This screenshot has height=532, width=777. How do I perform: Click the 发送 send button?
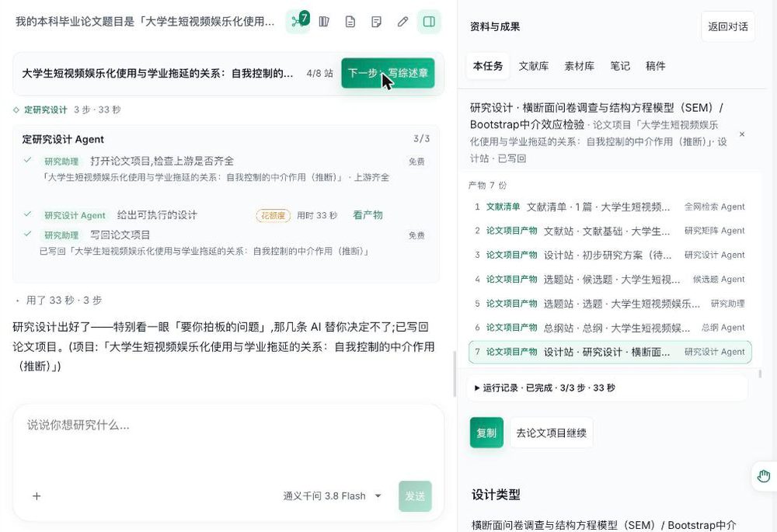point(415,495)
